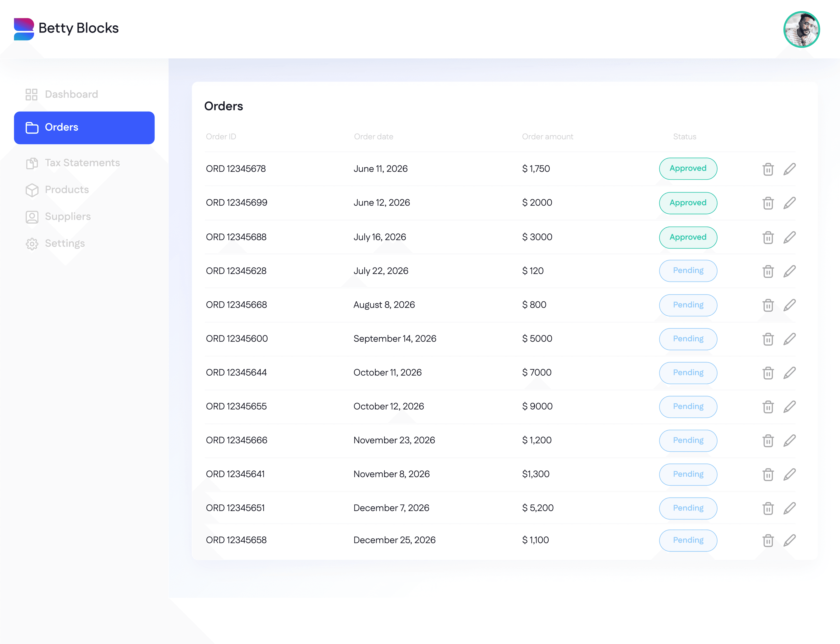Click trash icon for ORD 12345628
The width and height of the screenshot is (840, 644).
[x=768, y=271]
